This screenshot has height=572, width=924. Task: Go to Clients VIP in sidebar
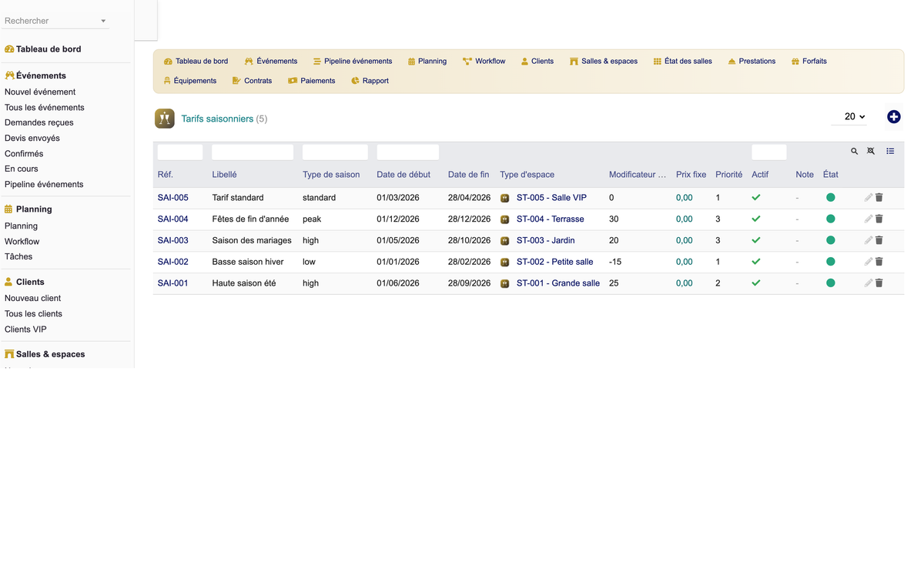(x=25, y=329)
